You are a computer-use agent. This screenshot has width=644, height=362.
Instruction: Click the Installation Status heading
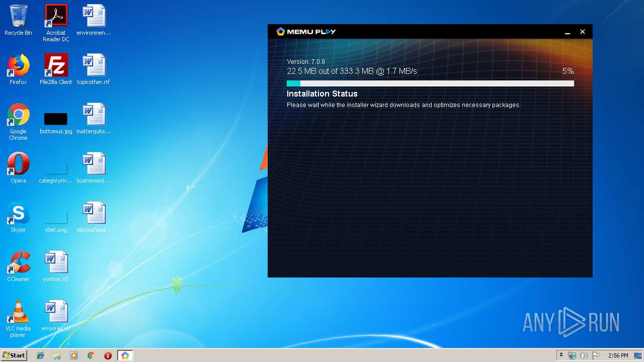[x=322, y=94]
